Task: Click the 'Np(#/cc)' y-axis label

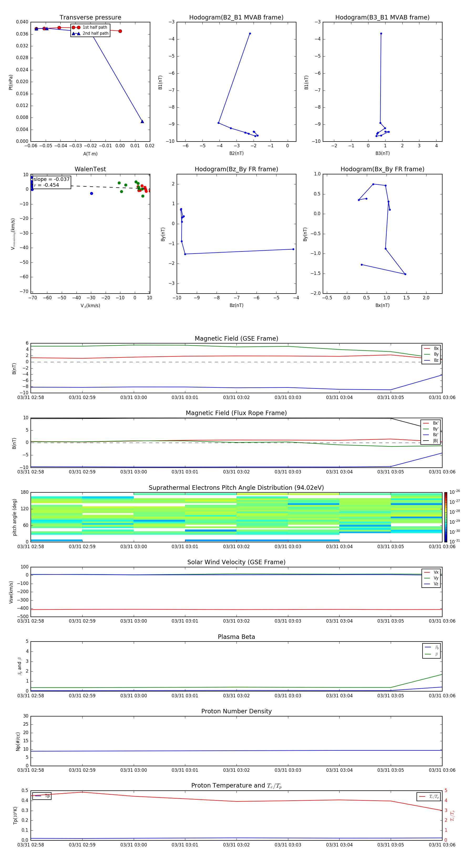Action: [18, 741]
